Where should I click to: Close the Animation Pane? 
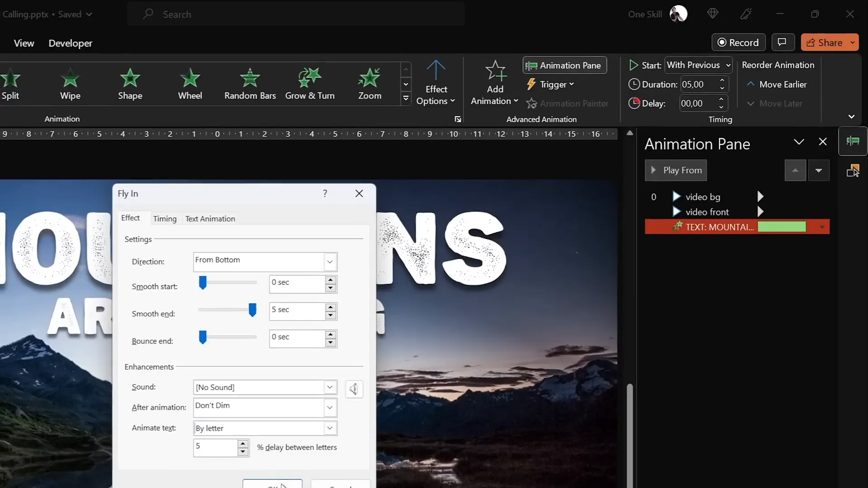point(823,142)
